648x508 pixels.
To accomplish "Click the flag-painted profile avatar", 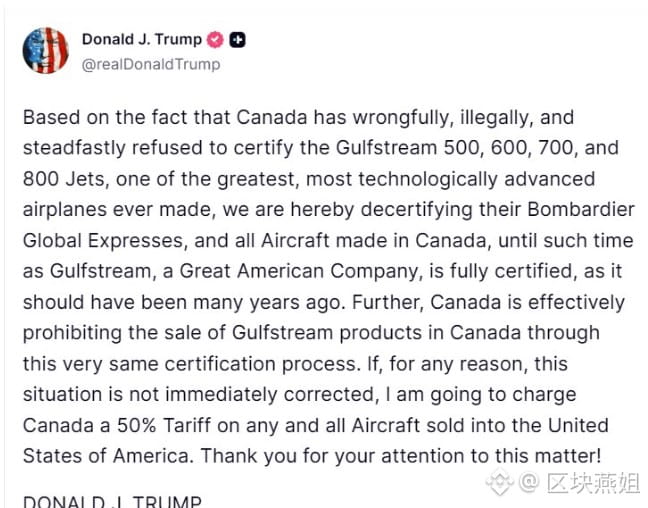I will [x=45, y=51].
